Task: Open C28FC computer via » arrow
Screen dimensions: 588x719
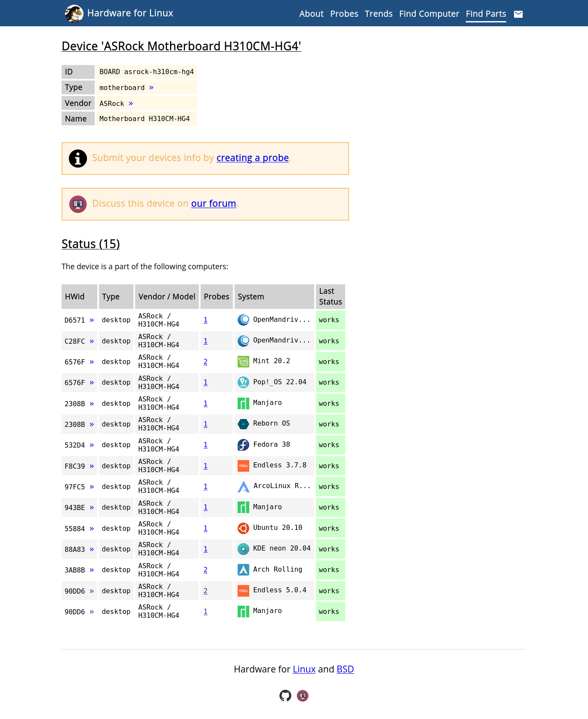Action: coord(92,341)
